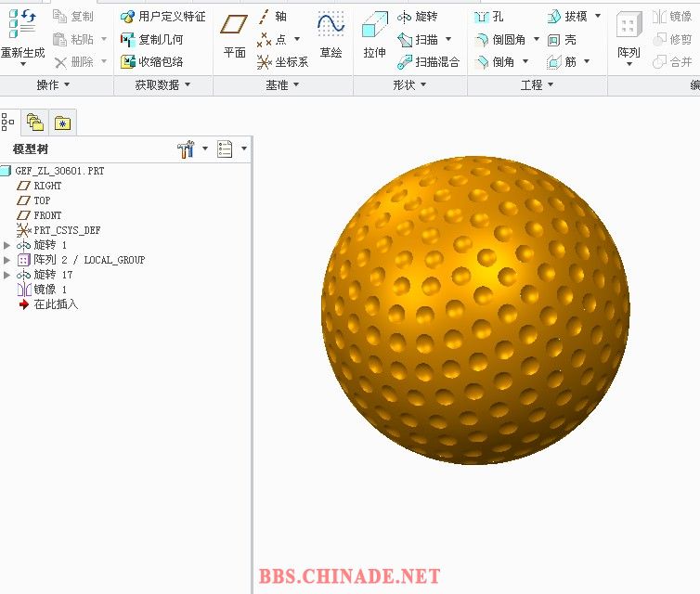This screenshot has height=594, width=700.
Task: Select the FRONT datum plane
Action: 39,215
